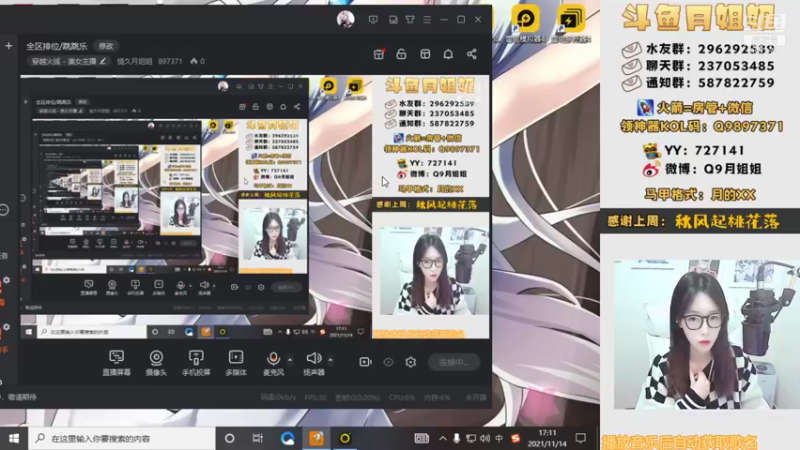Click the 未开播 status text
800x450 pixels.
(x=476, y=397)
